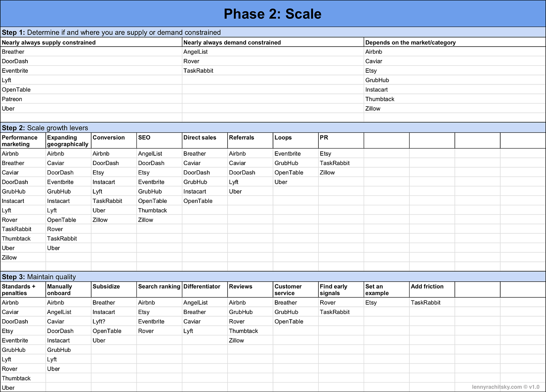Click the Thumbtack cell under market/category
Screen dimensions: 546x392
[454, 99]
